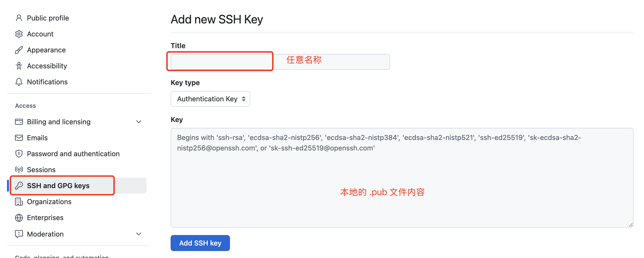Click the Password and authentication shield icon
The height and width of the screenshot is (258, 644).
tap(19, 154)
